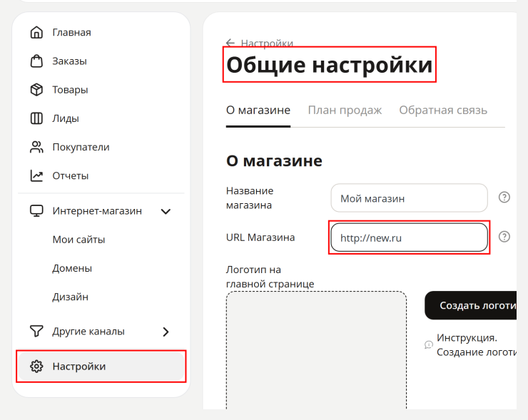Select Настройки in the sidebar

101,366
